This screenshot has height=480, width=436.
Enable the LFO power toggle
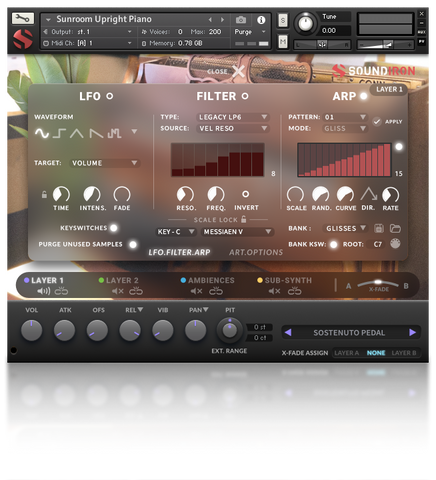pyautogui.click(x=110, y=96)
